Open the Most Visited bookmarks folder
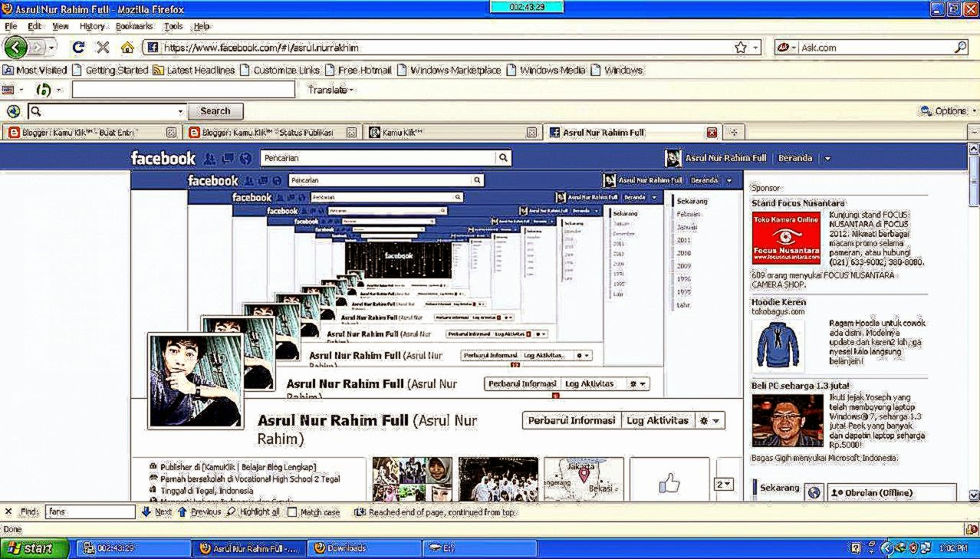Viewport: 980px width, 559px height. tap(35, 70)
